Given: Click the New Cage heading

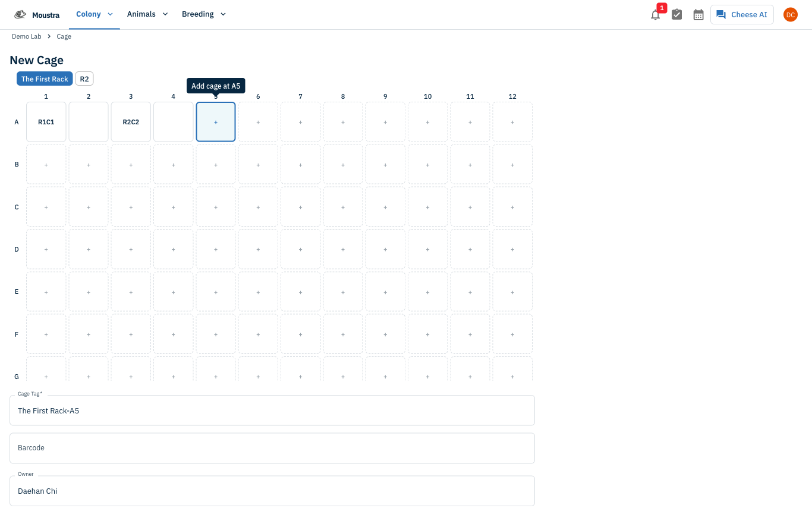Looking at the screenshot, I should pyautogui.click(x=37, y=60).
